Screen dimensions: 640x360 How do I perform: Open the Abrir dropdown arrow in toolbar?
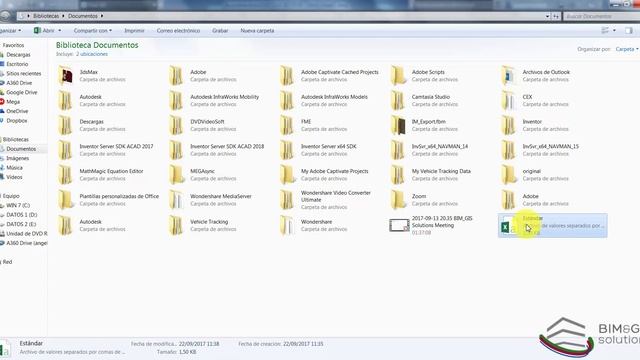[60, 31]
